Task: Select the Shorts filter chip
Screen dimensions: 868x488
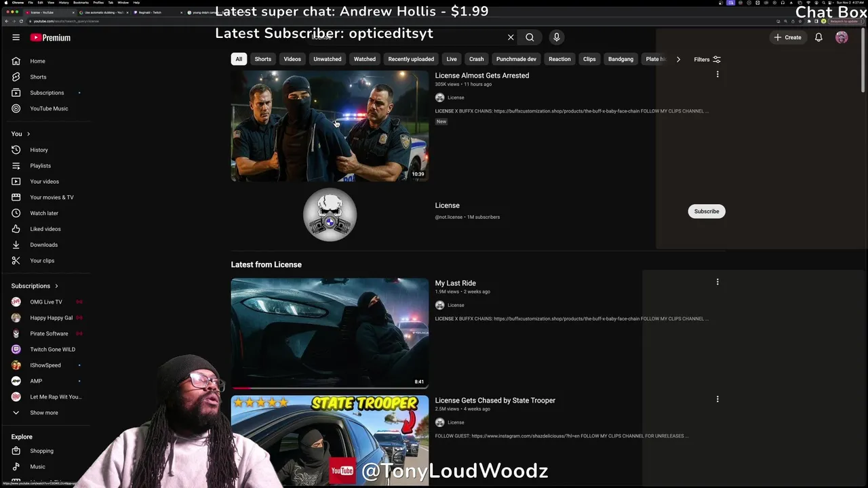Action: coord(262,59)
